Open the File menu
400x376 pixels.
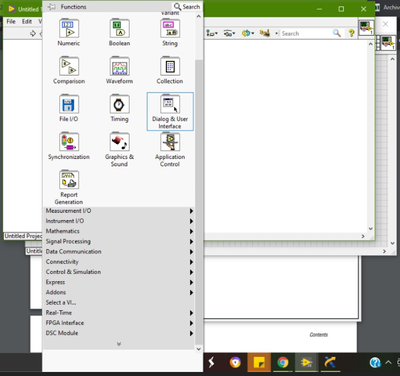[x=11, y=21]
